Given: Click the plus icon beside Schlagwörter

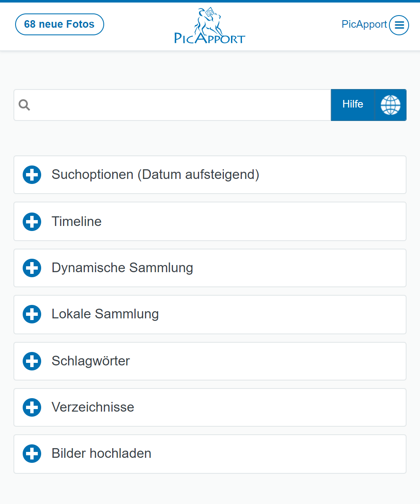Looking at the screenshot, I should [x=32, y=361].
